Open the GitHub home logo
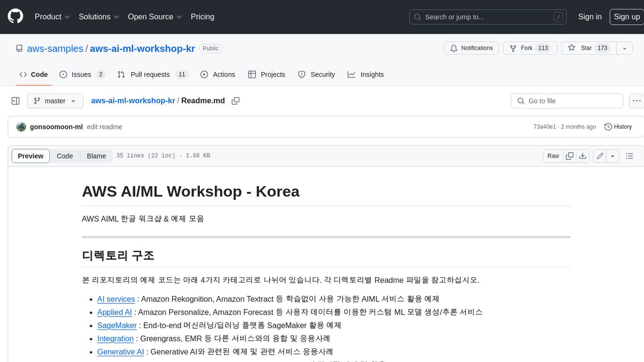Image resolution: width=644 pixels, height=362 pixels. (x=15, y=17)
